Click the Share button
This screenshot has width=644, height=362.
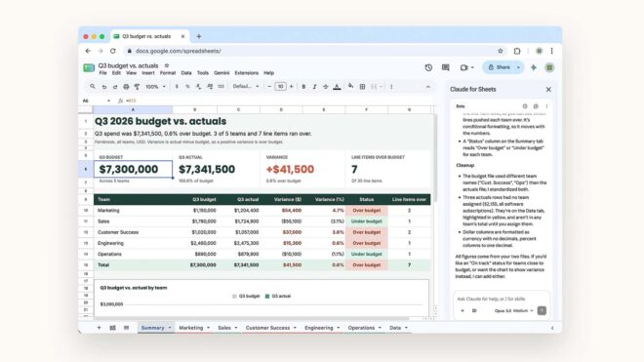click(499, 67)
